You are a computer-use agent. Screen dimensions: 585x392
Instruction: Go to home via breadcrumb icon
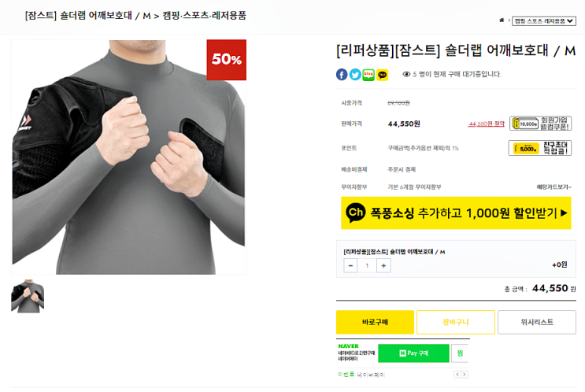tap(502, 20)
